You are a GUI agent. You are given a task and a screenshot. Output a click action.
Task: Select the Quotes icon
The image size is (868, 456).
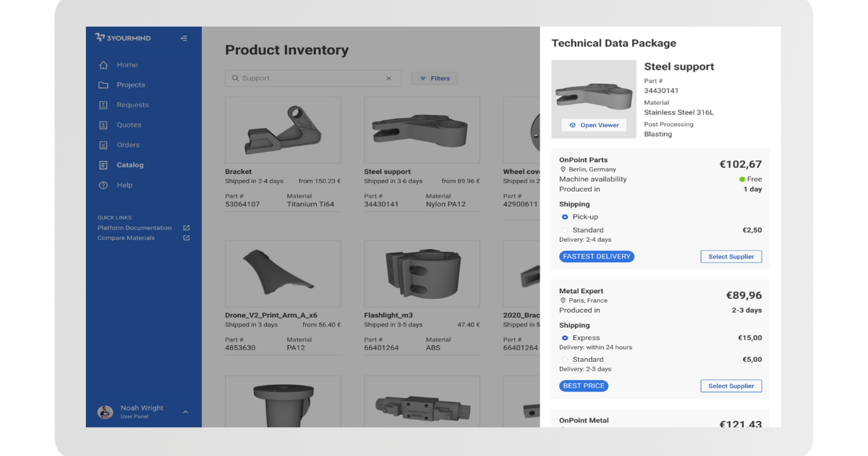click(103, 124)
